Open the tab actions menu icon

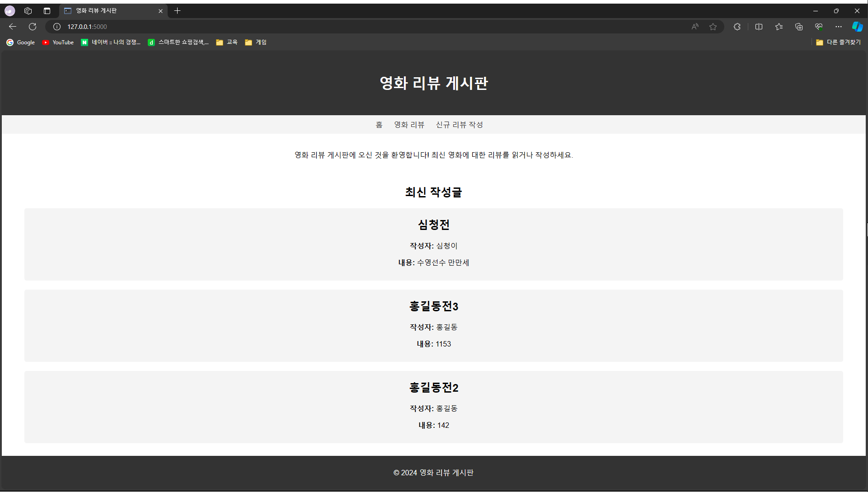(x=47, y=11)
